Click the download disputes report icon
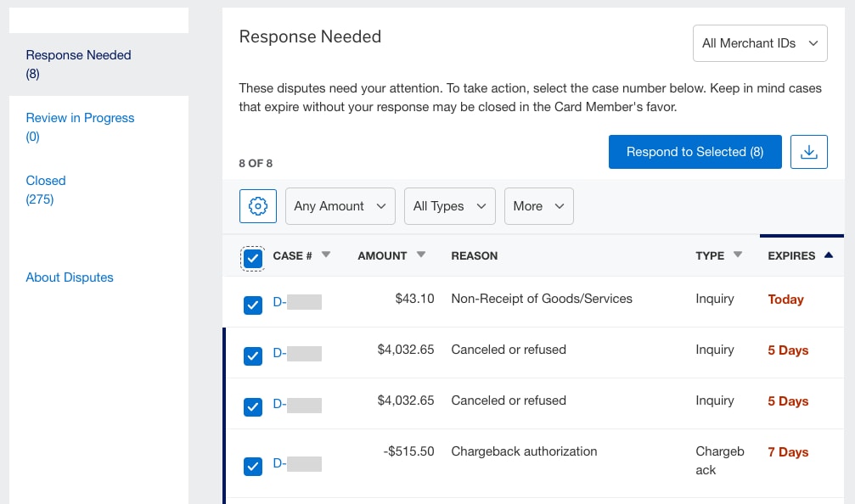Image resolution: width=855 pixels, height=504 pixels. pyautogui.click(x=808, y=151)
